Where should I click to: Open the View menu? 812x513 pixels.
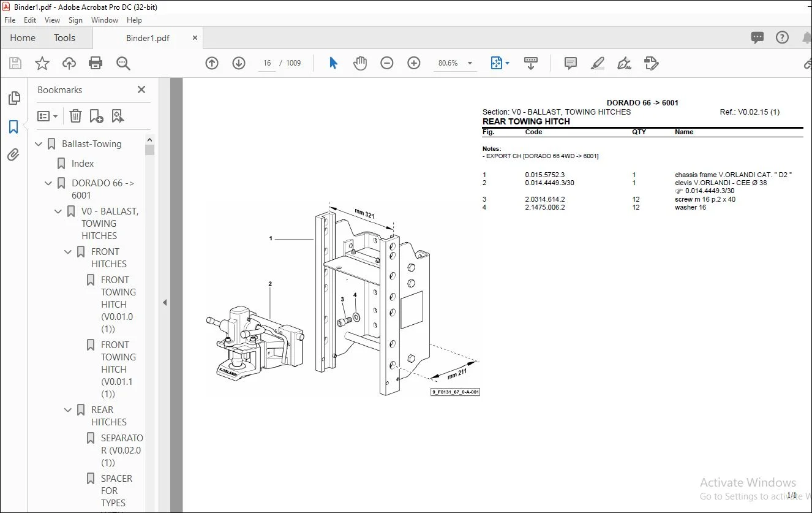(52, 20)
